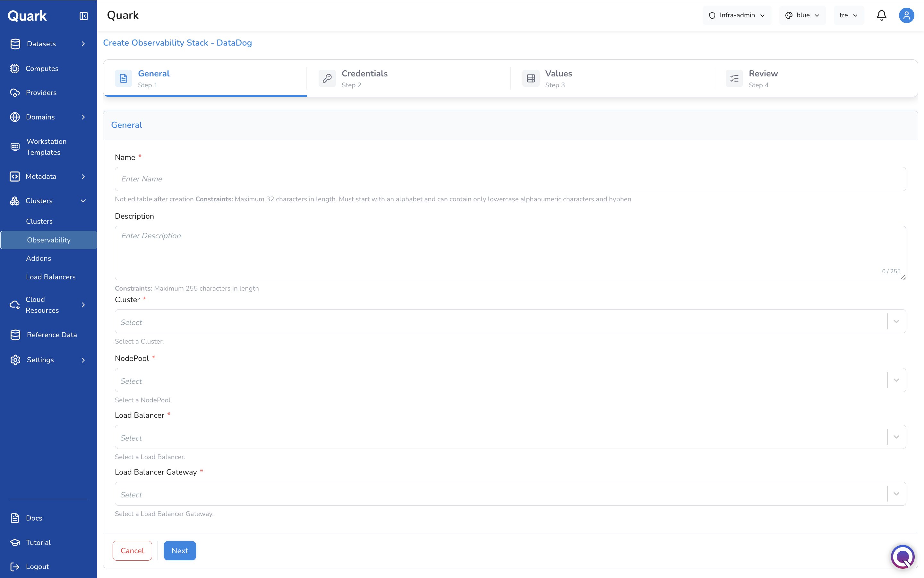Click the Domains globe icon
924x578 pixels.
pyautogui.click(x=15, y=117)
